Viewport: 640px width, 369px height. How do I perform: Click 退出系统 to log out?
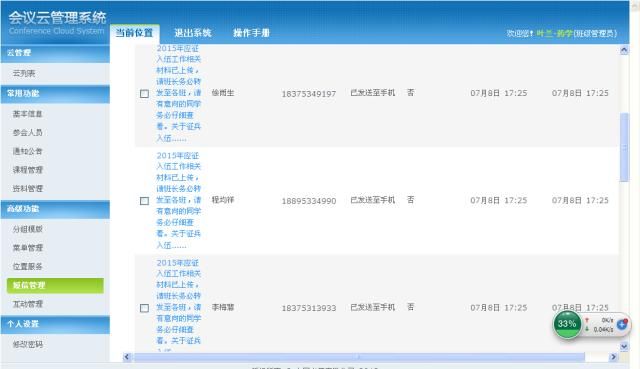(193, 33)
